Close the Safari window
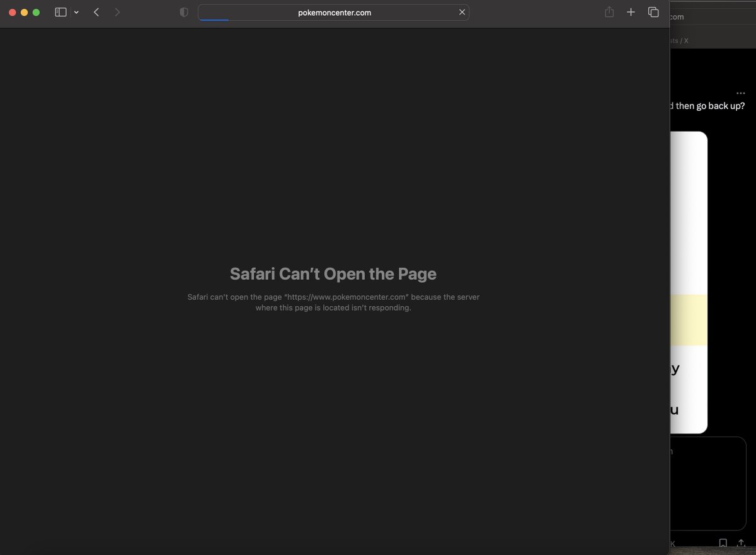This screenshot has height=555, width=756. (13, 13)
